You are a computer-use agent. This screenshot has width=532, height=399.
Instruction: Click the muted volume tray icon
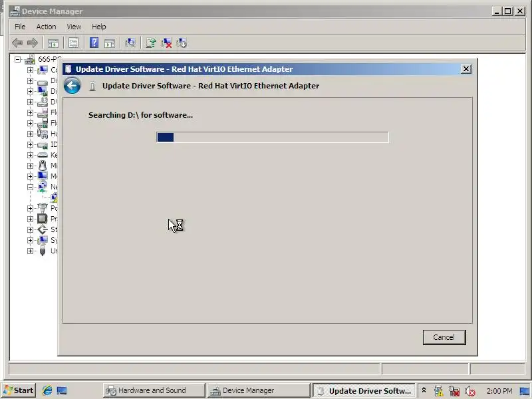[x=470, y=391]
